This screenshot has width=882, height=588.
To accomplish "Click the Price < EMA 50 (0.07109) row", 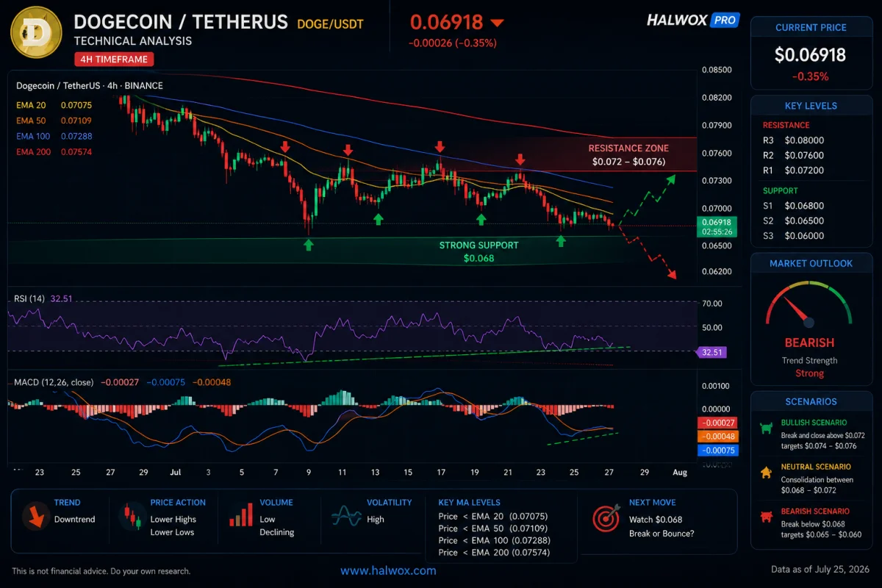I will tap(492, 528).
